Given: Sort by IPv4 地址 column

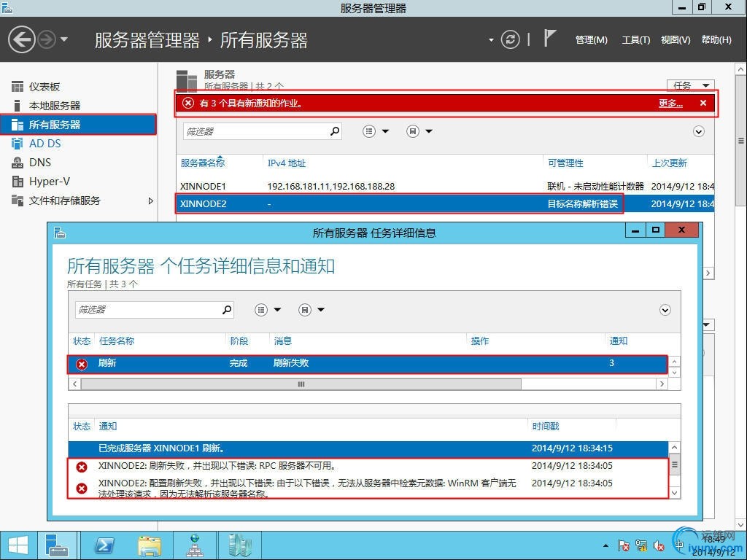Looking at the screenshot, I should [x=286, y=163].
